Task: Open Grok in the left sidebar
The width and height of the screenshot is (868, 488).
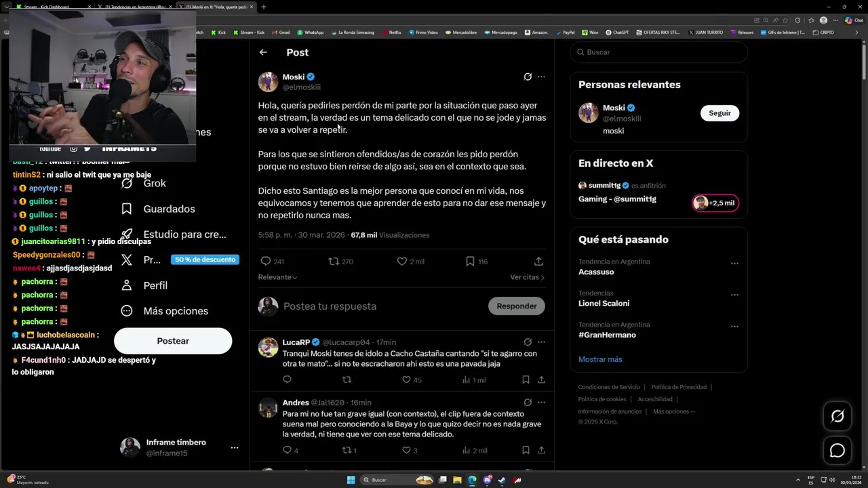Action: 143,183
